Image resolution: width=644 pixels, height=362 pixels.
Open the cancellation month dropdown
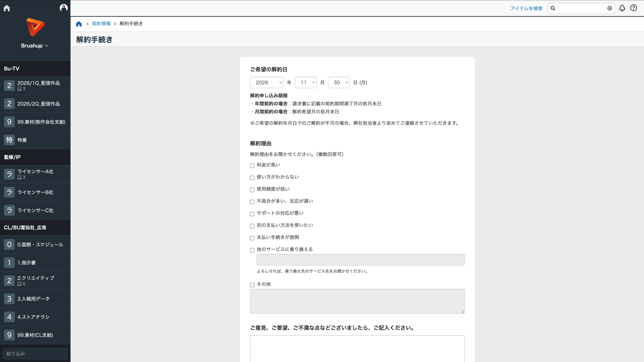(306, 82)
